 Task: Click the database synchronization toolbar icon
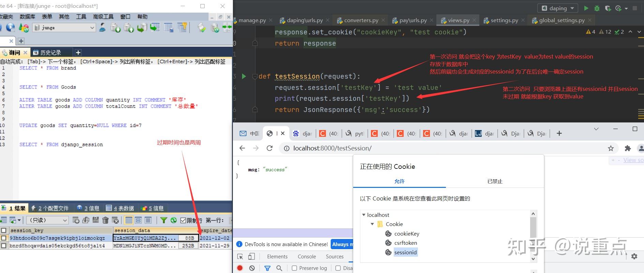[x=215, y=28]
